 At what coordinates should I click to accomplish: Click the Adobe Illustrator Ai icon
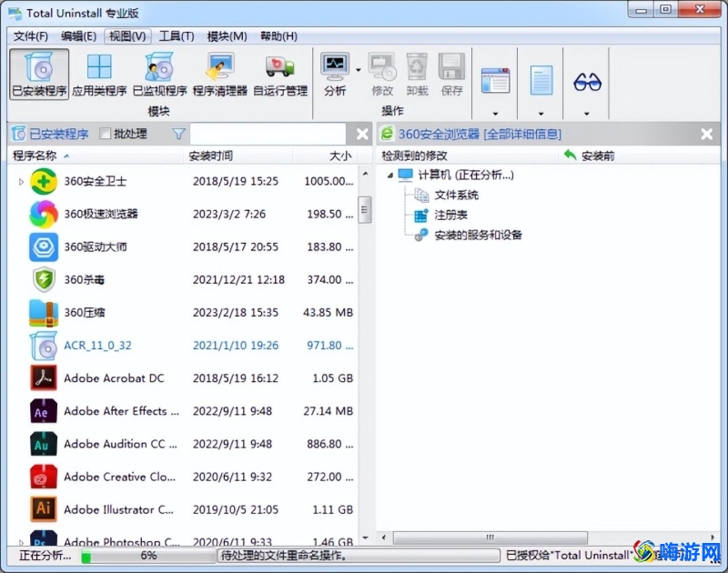44,509
